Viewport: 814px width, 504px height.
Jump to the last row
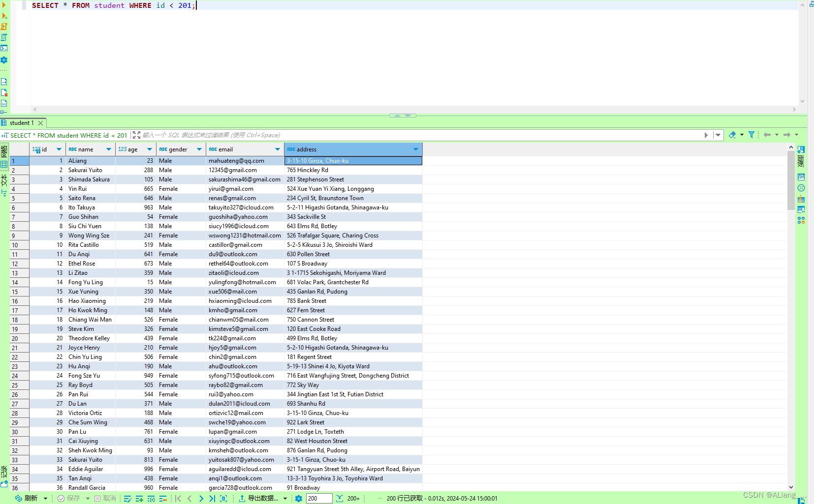point(212,499)
